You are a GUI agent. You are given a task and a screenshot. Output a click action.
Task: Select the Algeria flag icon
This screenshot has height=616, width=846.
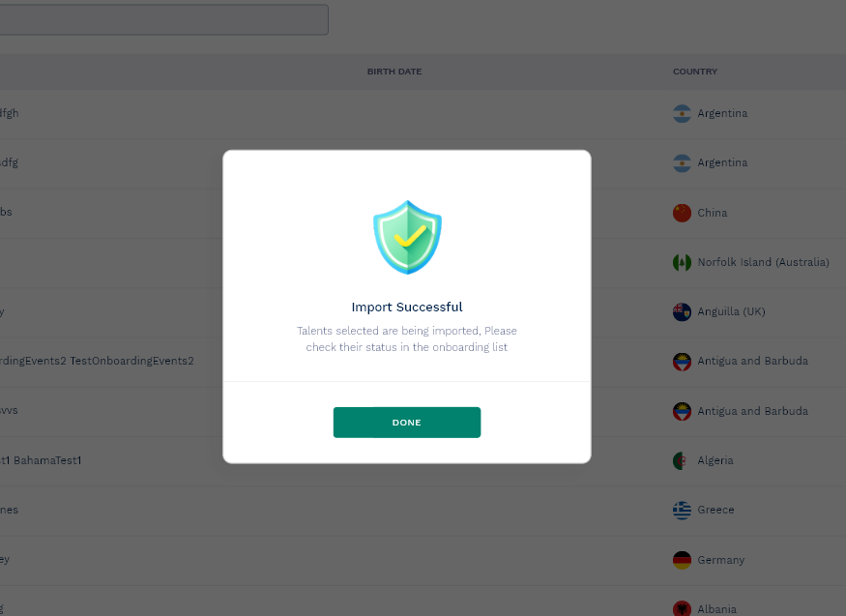pyautogui.click(x=683, y=460)
